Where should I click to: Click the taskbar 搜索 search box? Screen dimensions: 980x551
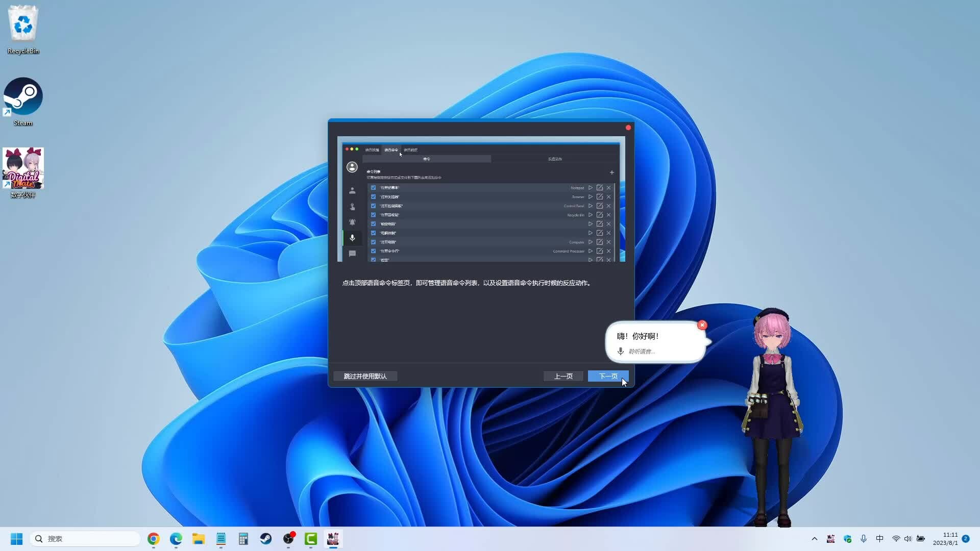click(86, 539)
